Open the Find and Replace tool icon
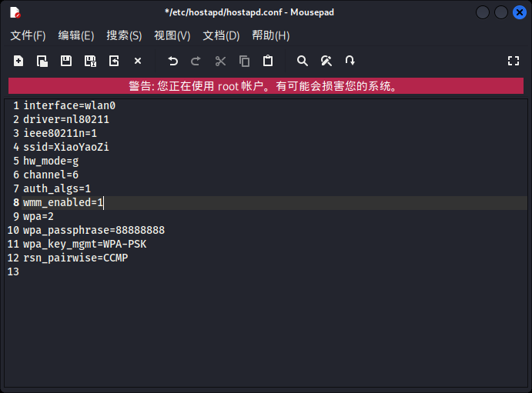 (326, 61)
